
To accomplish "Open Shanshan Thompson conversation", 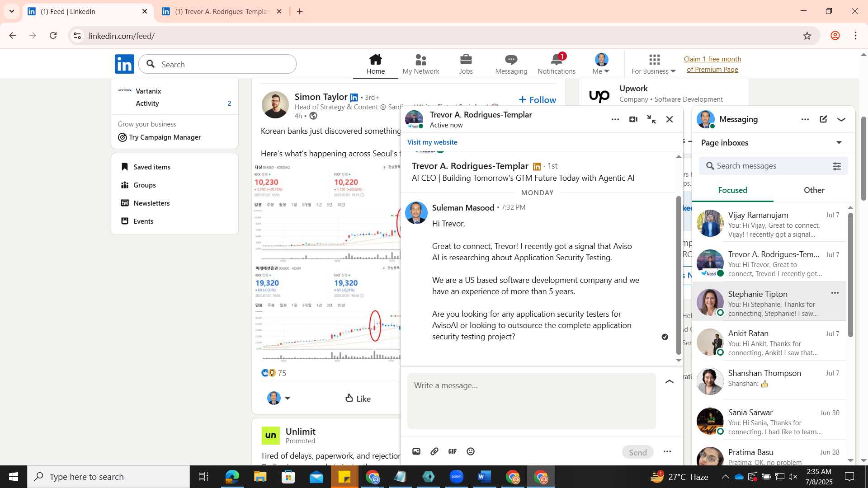I will [x=769, y=380].
